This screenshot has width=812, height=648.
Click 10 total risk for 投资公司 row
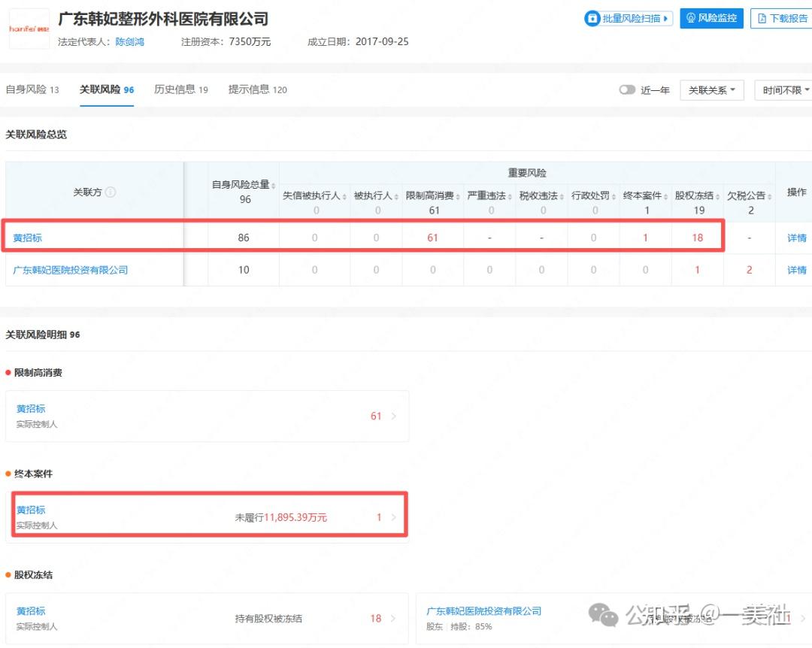click(244, 270)
